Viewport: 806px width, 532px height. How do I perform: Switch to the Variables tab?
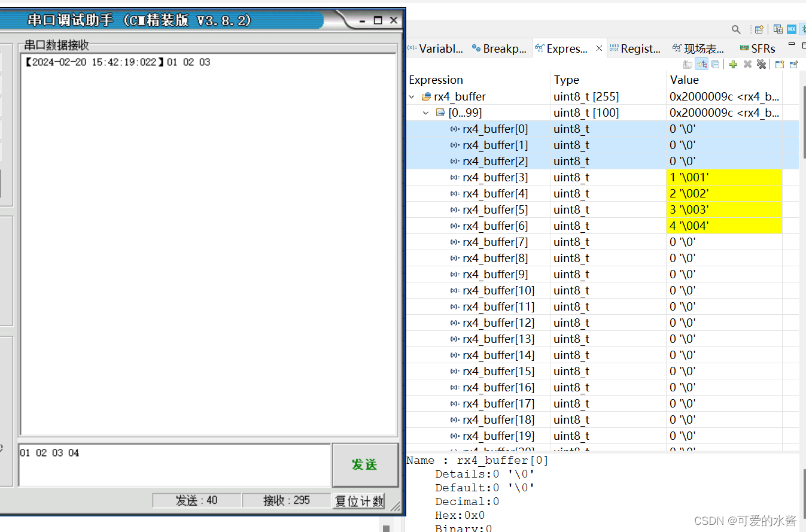coord(436,48)
